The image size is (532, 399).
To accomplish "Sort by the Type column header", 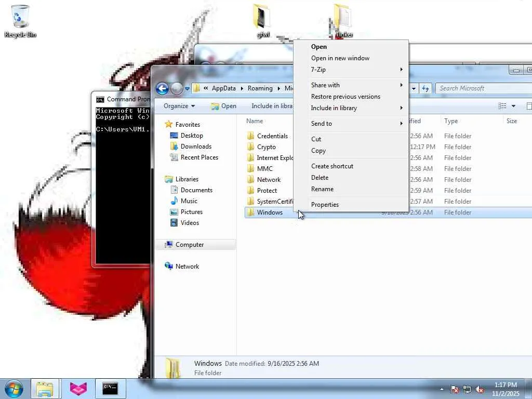I will coord(451,121).
